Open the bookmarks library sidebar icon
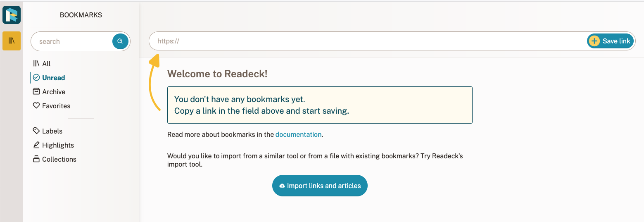This screenshot has height=222, width=644. coord(12,41)
